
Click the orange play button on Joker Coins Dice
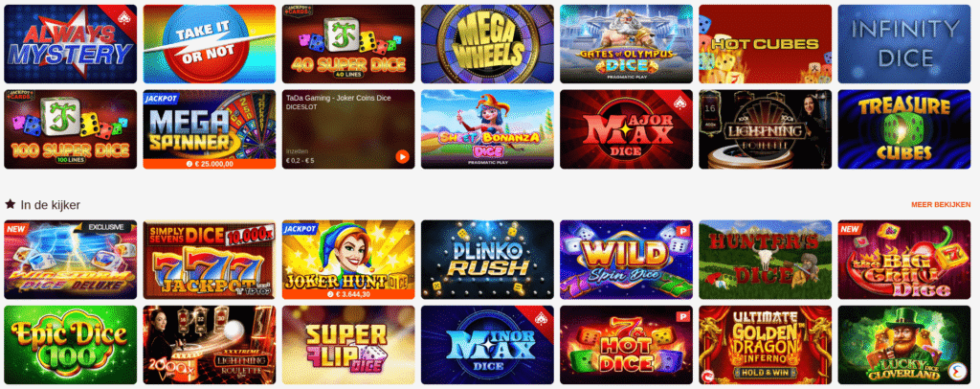[x=403, y=157]
